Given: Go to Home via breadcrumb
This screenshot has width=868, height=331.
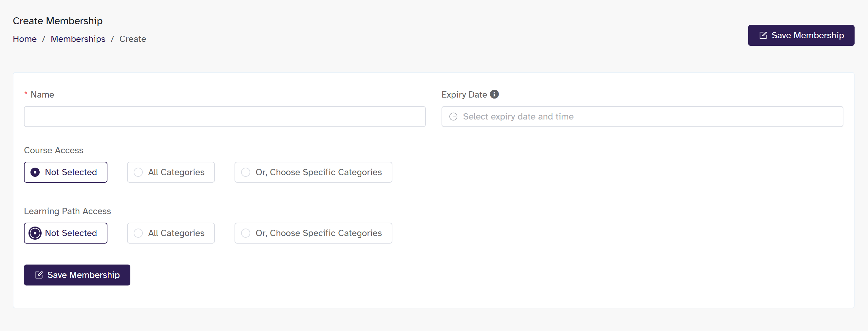Looking at the screenshot, I should (25, 39).
